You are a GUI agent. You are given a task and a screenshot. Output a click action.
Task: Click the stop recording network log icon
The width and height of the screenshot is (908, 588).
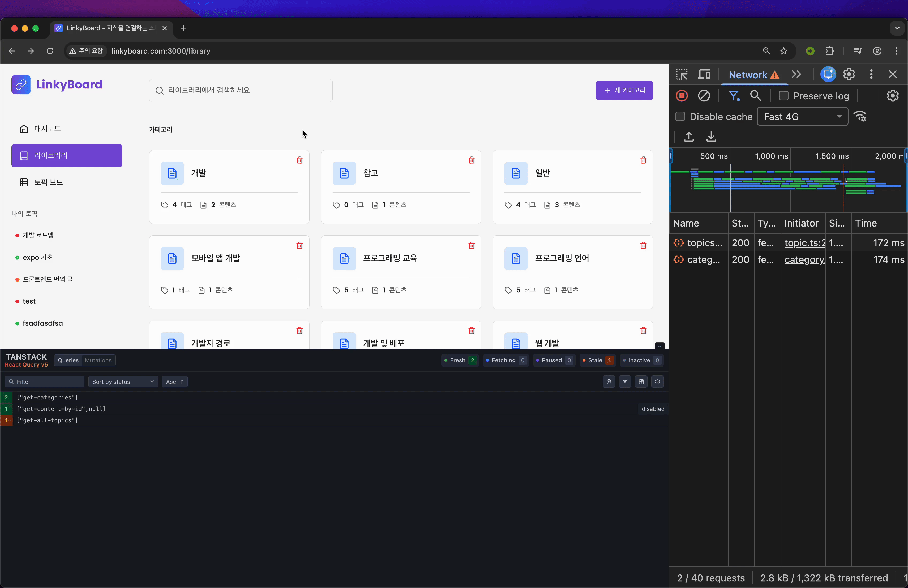click(682, 96)
